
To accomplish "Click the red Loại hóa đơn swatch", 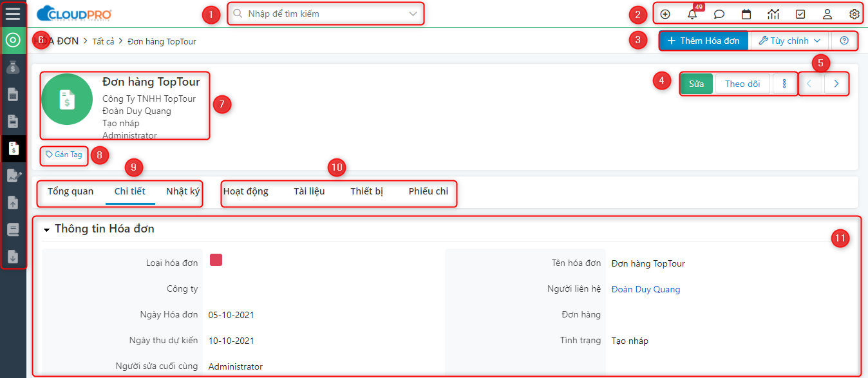I will (216, 260).
